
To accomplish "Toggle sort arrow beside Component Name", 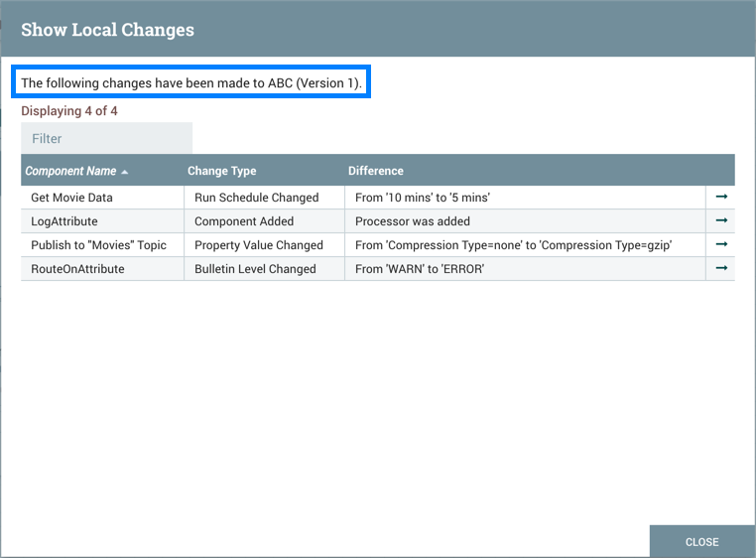I will pyautogui.click(x=125, y=172).
